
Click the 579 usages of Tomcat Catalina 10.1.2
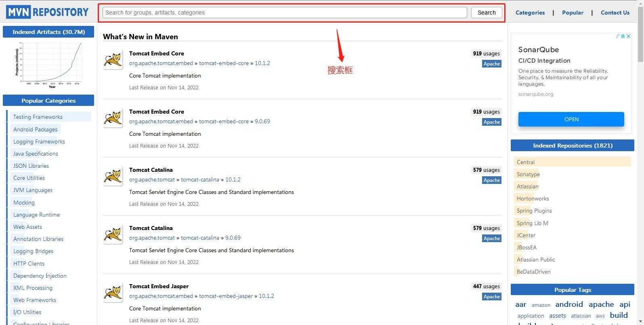pos(487,170)
